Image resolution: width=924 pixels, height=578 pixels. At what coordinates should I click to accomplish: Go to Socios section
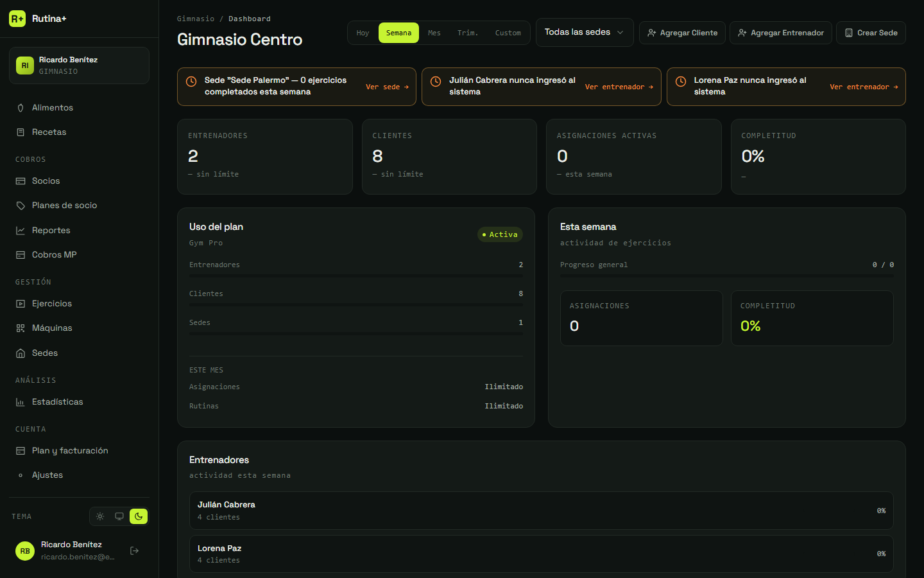[x=79, y=181]
